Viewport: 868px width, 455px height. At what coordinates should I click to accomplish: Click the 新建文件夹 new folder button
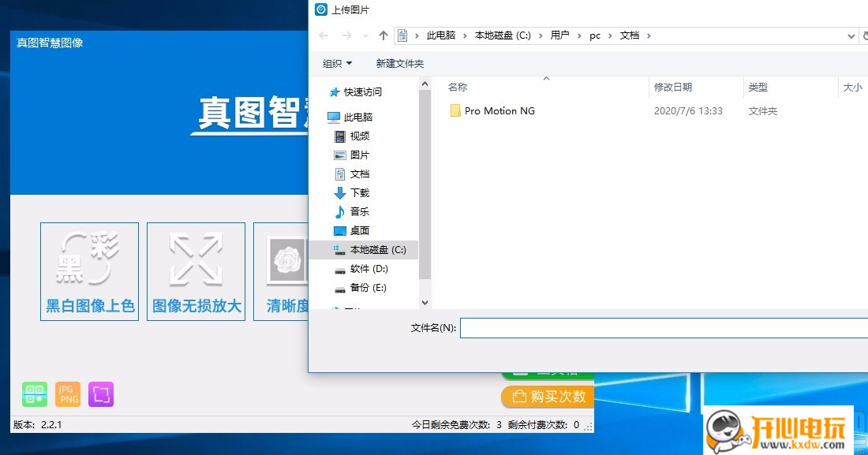pos(400,63)
